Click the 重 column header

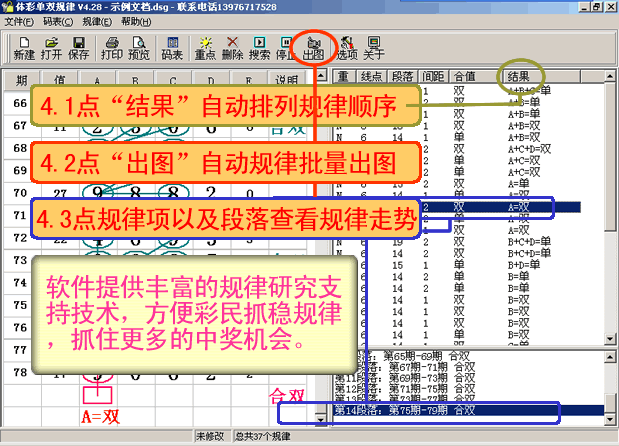[344, 76]
